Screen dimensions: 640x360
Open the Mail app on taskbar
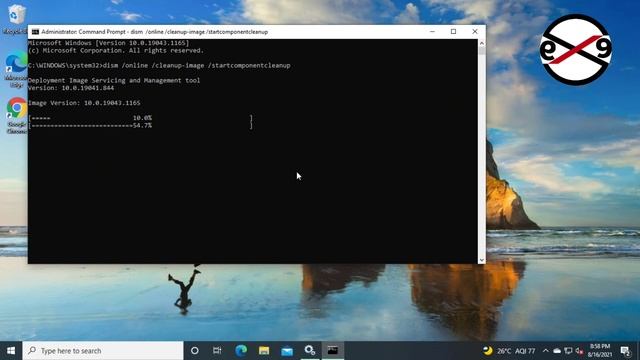pyautogui.click(x=287, y=351)
